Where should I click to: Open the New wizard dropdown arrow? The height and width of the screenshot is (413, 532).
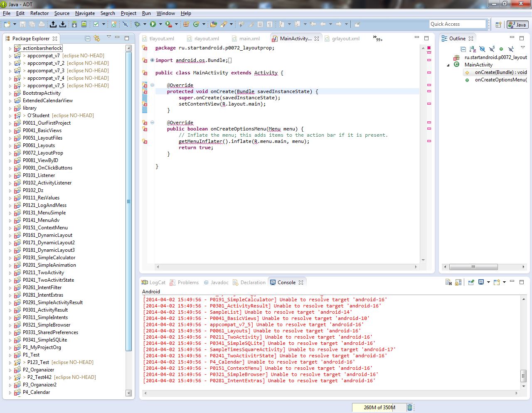[x=15, y=24]
